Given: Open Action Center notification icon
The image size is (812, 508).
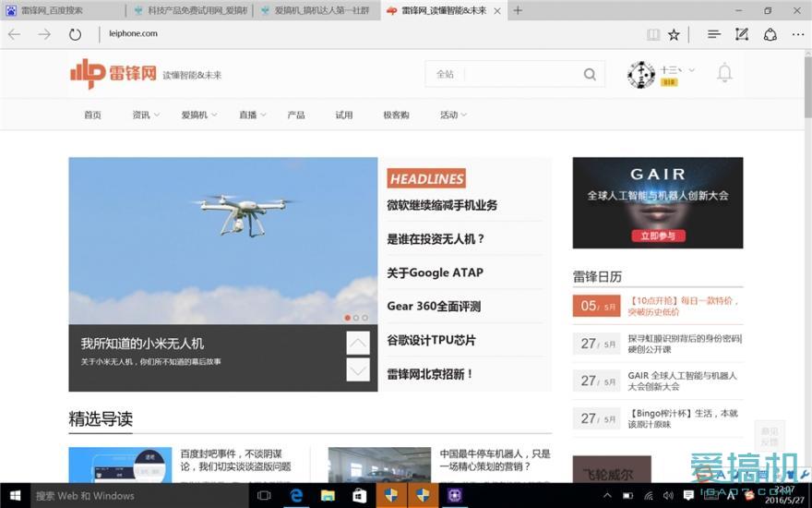Looking at the screenshot, I should tap(688, 496).
